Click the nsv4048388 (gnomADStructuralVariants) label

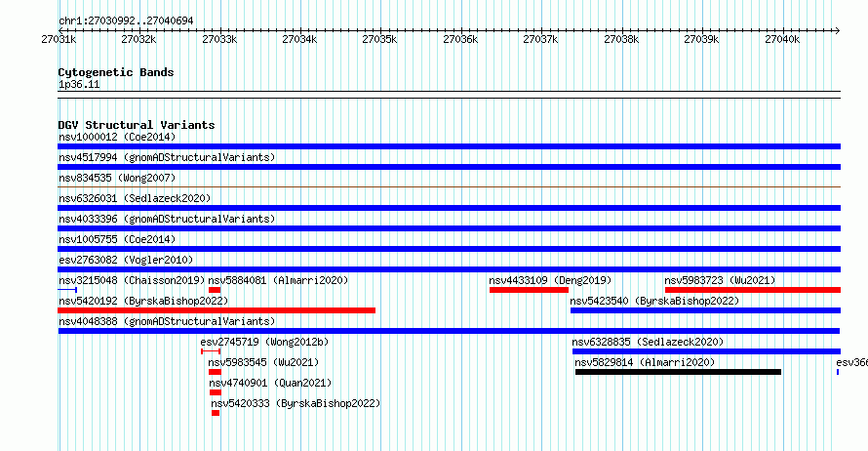click(167, 321)
